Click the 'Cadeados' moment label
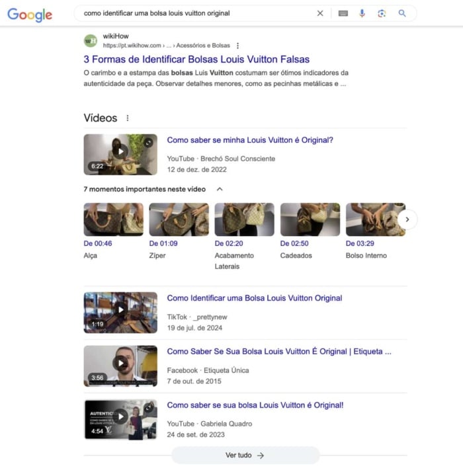Screen dimensions: 463x476 pos(296,256)
